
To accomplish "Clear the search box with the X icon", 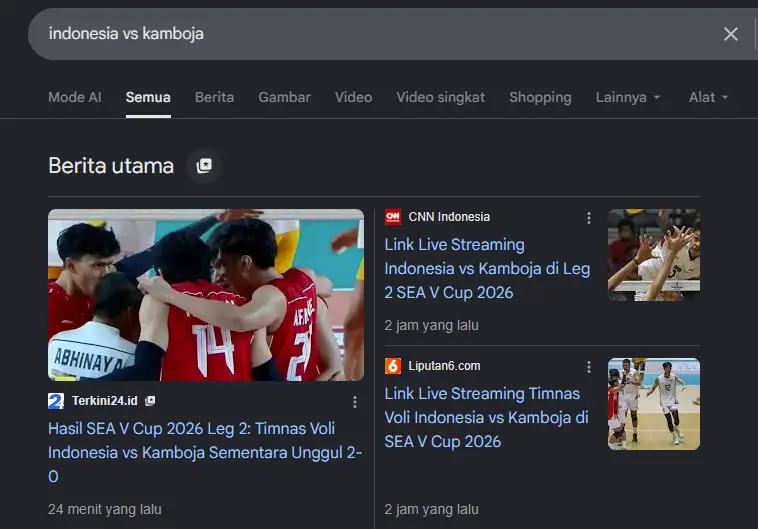I will pyautogui.click(x=730, y=34).
